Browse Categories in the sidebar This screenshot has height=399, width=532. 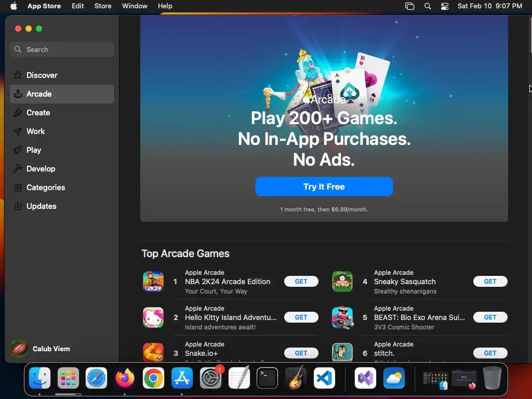[62, 187]
